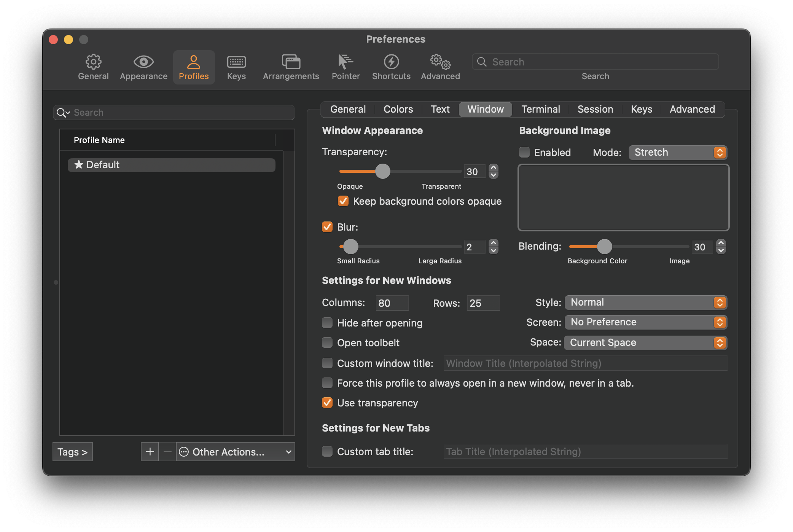Open the background image Mode dropdown

677,152
